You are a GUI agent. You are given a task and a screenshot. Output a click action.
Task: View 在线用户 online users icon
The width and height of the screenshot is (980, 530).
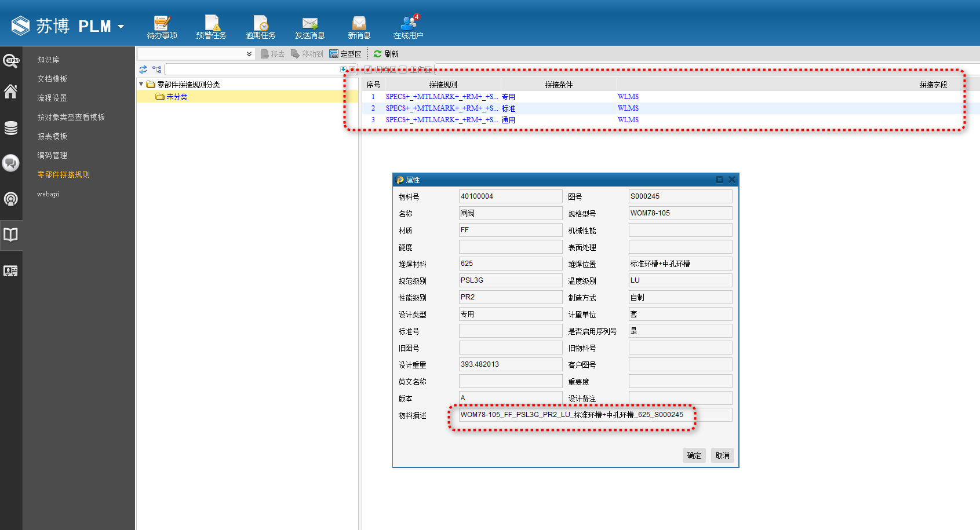coord(408,27)
